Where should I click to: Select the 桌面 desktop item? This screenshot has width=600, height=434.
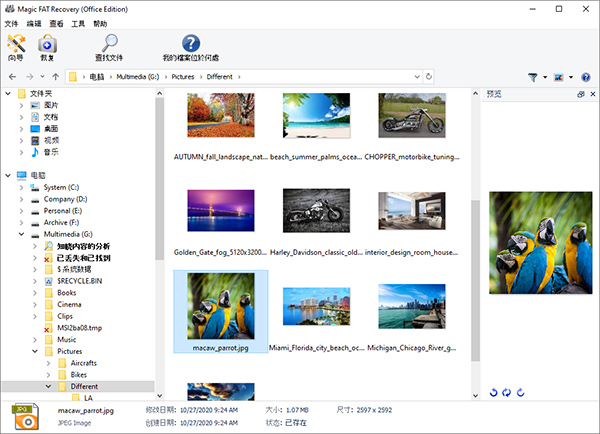point(51,129)
